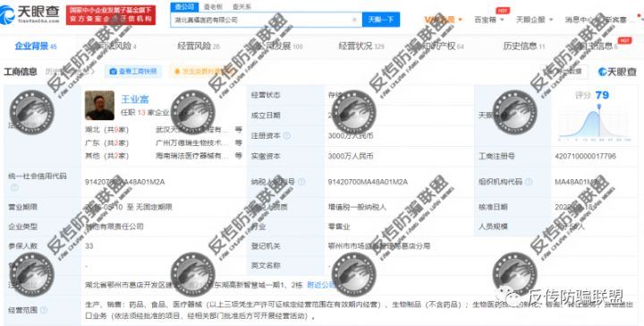The width and height of the screenshot is (644, 326).
Task: Click 查看工商快照 button
Action: pos(133,72)
